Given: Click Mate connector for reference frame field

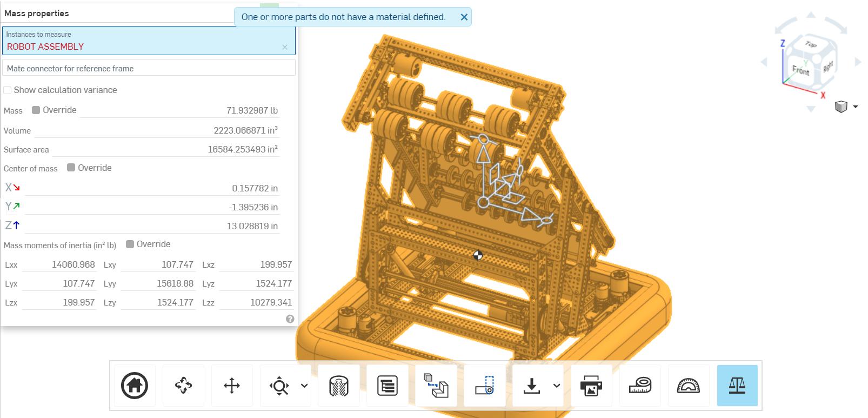Looking at the screenshot, I should tap(149, 68).
